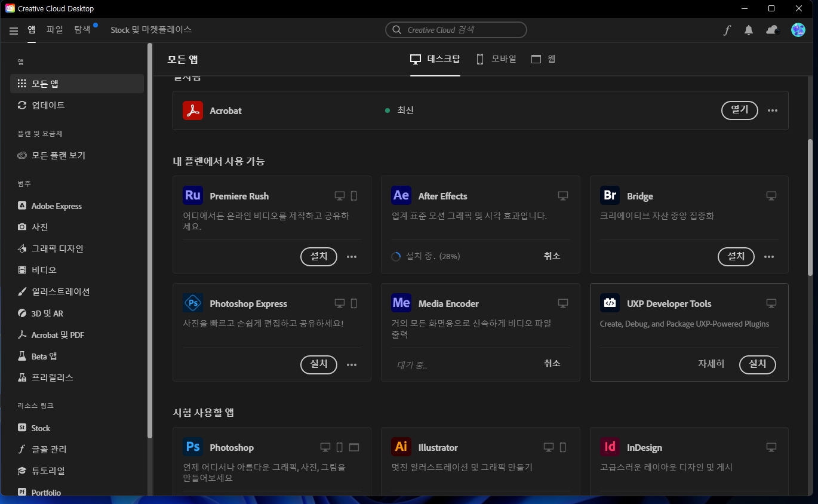The width and height of the screenshot is (818, 504).
Task: Open 글꼴 관리 in sidebar
Action: [77, 450]
